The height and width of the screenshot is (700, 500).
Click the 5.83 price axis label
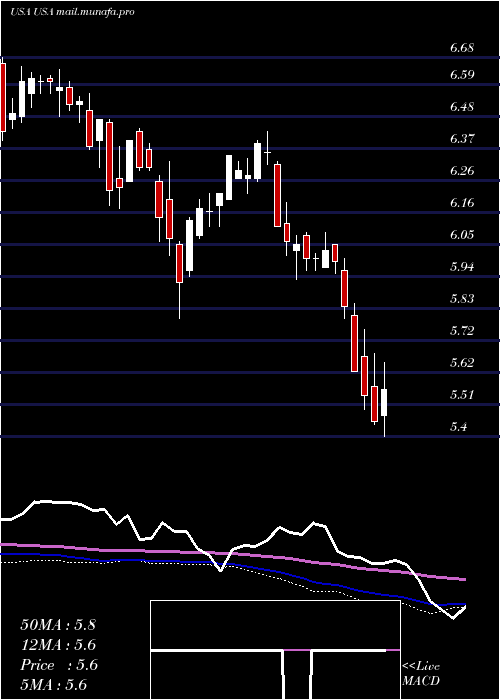point(462,298)
